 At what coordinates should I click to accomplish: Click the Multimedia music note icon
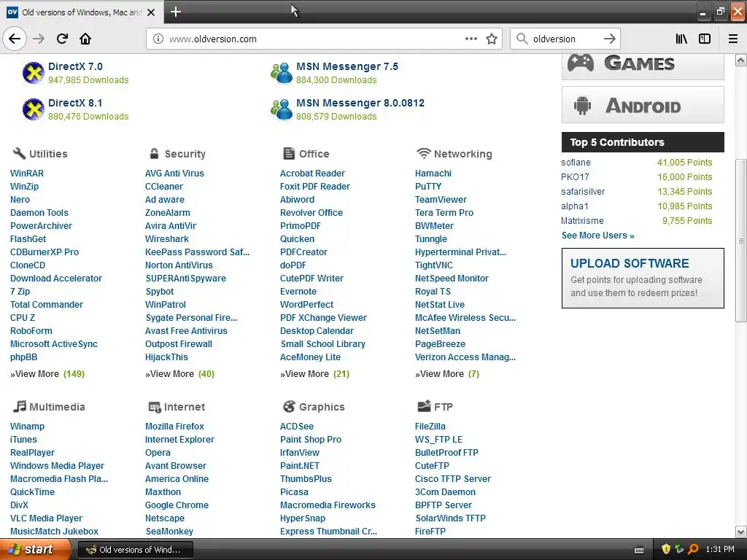click(x=19, y=406)
